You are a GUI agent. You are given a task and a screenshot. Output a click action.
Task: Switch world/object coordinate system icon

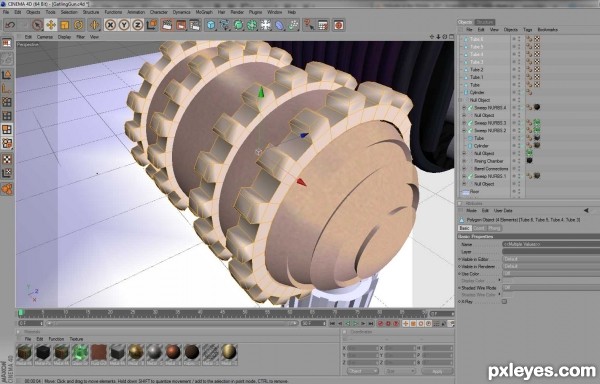pos(152,25)
